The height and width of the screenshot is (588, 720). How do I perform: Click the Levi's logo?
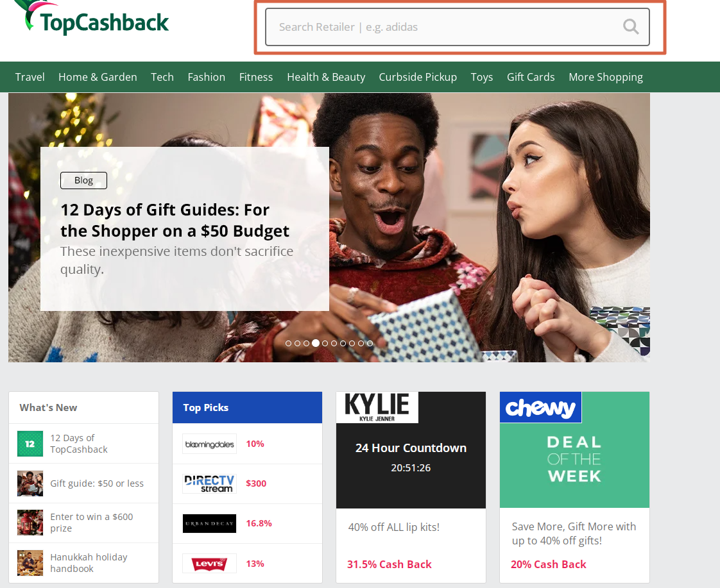point(209,563)
